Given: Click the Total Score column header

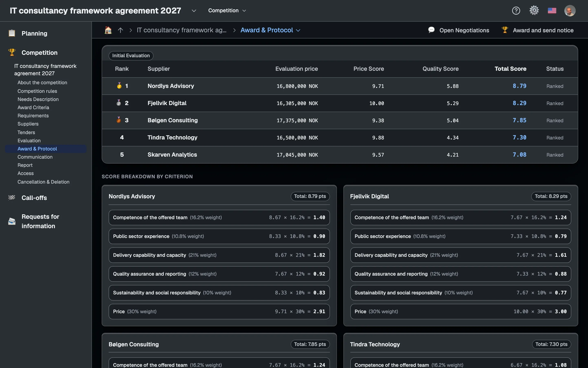Looking at the screenshot, I should tap(510, 69).
